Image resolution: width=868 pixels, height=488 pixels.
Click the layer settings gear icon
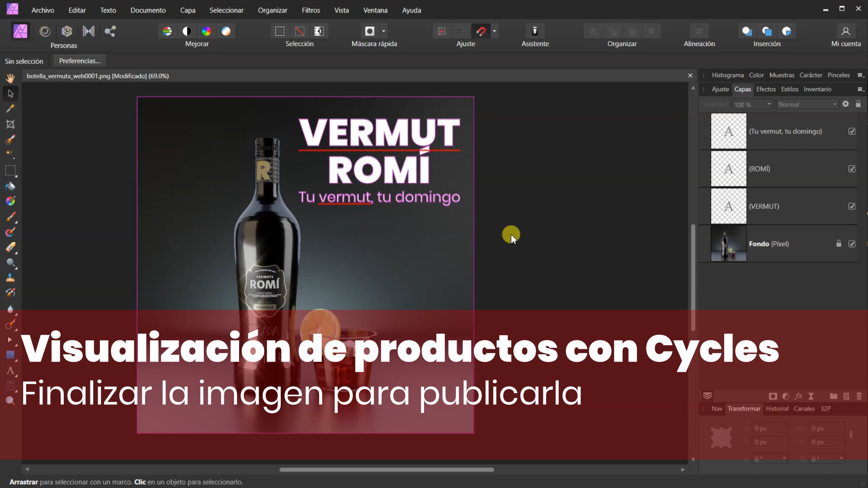tap(845, 104)
